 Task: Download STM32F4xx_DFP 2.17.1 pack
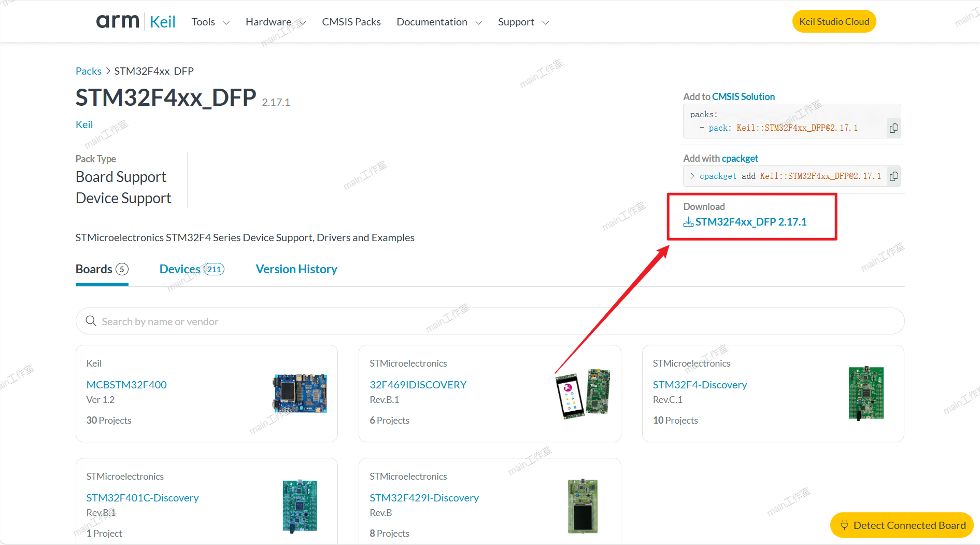[x=751, y=222]
